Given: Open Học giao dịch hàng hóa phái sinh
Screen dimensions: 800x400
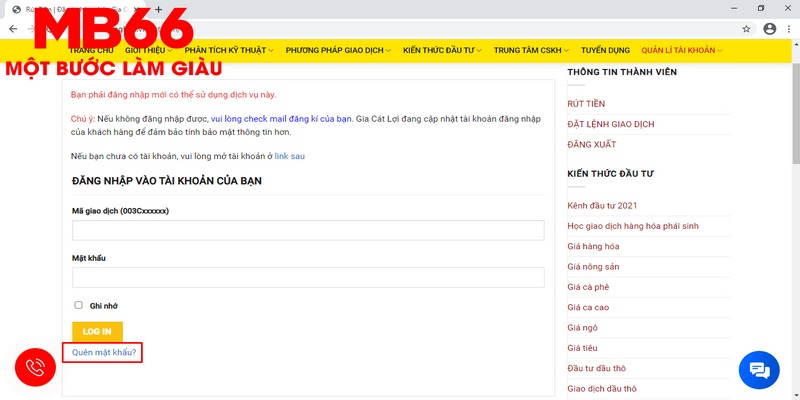Looking at the screenshot, I should click(x=633, y=226).
